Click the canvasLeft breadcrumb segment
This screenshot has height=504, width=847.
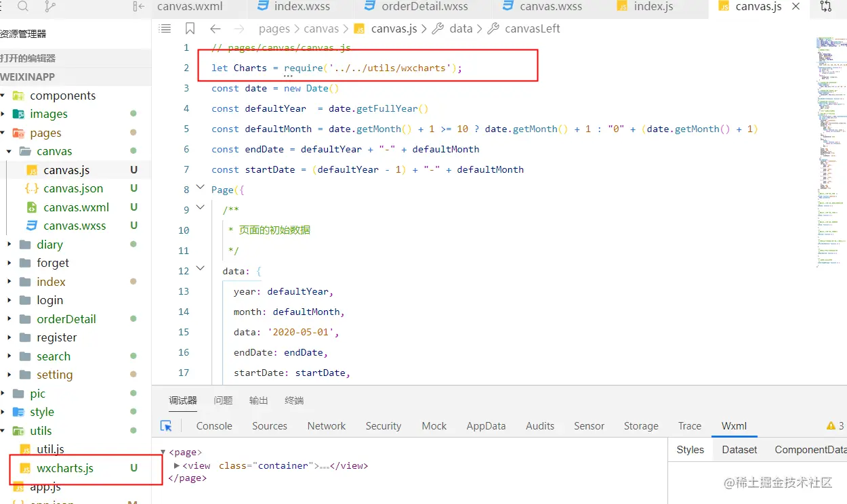coord(533,28)
